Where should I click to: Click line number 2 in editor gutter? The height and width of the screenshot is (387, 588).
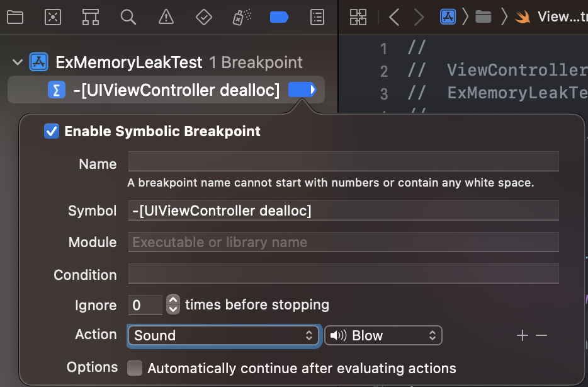384,71
